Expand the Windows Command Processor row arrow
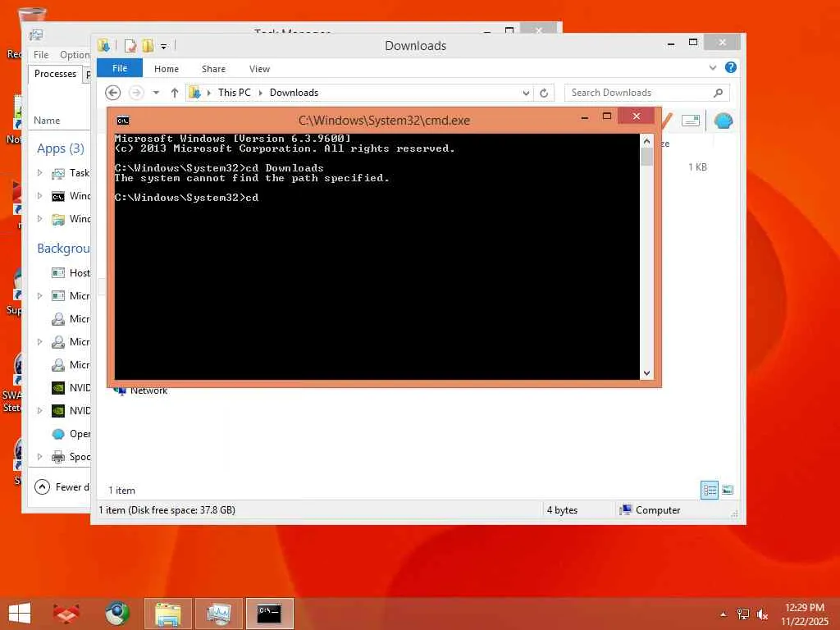This screenshot has height=630, width=840. 39,195
